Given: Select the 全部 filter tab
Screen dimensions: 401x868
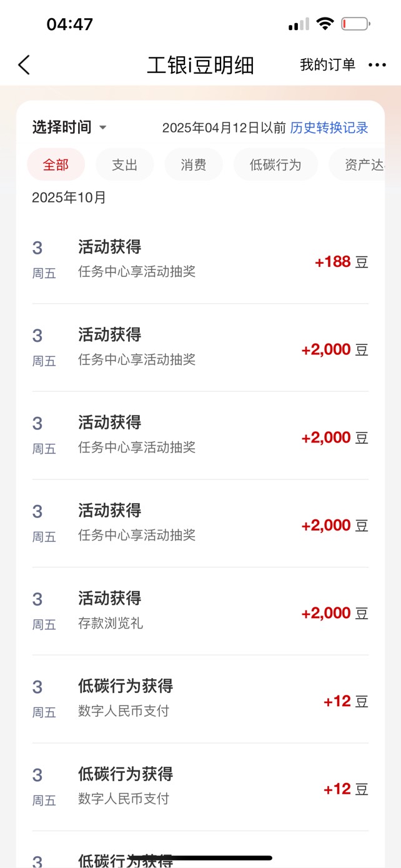Looking at the screenshot, I should 56,165.
